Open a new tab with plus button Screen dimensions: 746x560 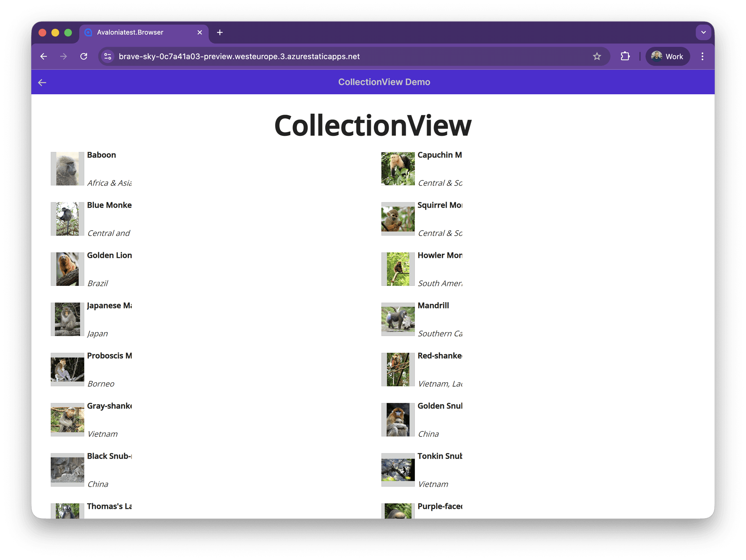click(220, 32)
